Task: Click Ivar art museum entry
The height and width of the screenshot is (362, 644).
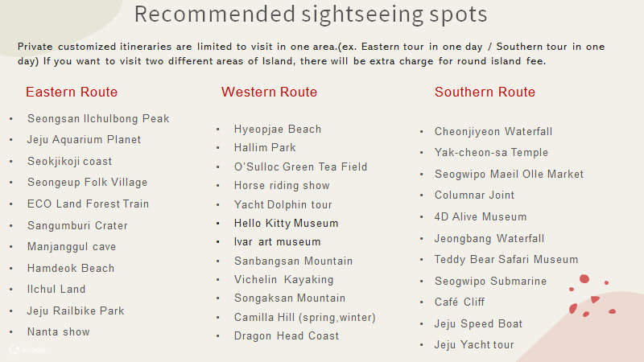Action: click(x=277, y=242)
